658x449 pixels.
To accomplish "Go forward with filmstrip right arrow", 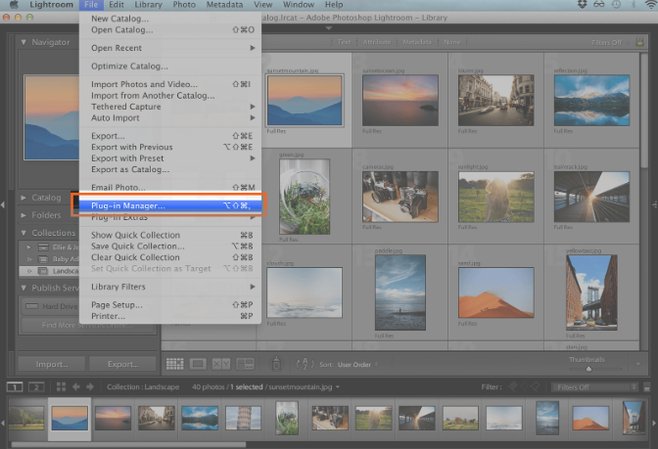I will pyautogui.click(x=90, y=387).
